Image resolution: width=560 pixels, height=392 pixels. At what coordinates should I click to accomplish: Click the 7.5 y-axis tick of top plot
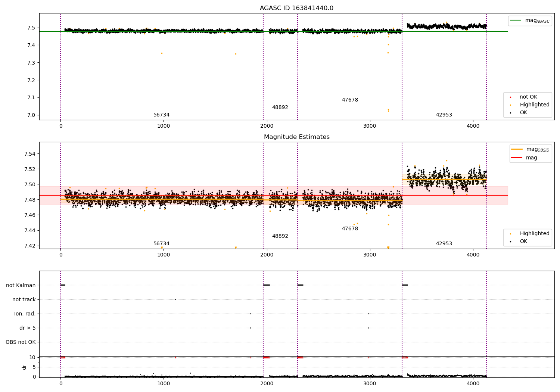click(31, 28)
